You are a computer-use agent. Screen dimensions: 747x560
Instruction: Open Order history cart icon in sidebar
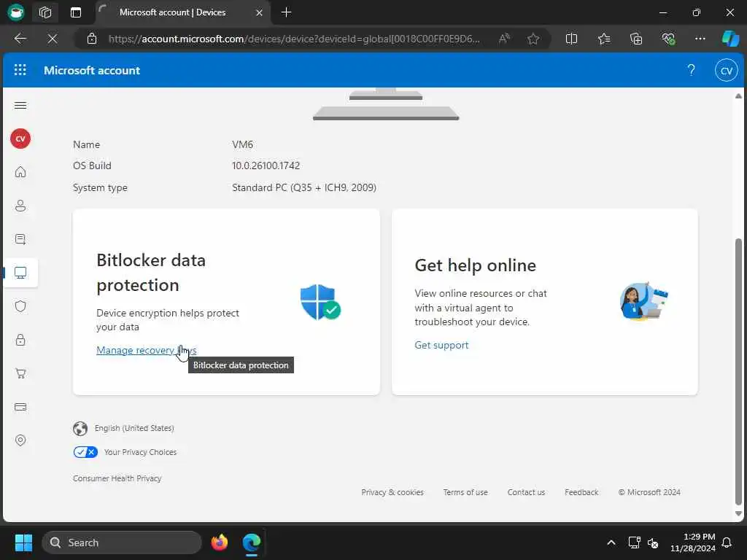(x=20, y=373)
